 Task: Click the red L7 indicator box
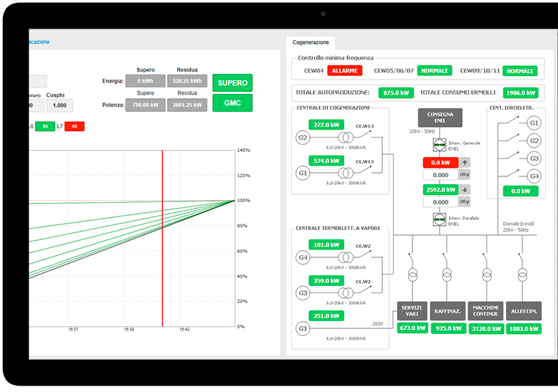tap(74, 126)
